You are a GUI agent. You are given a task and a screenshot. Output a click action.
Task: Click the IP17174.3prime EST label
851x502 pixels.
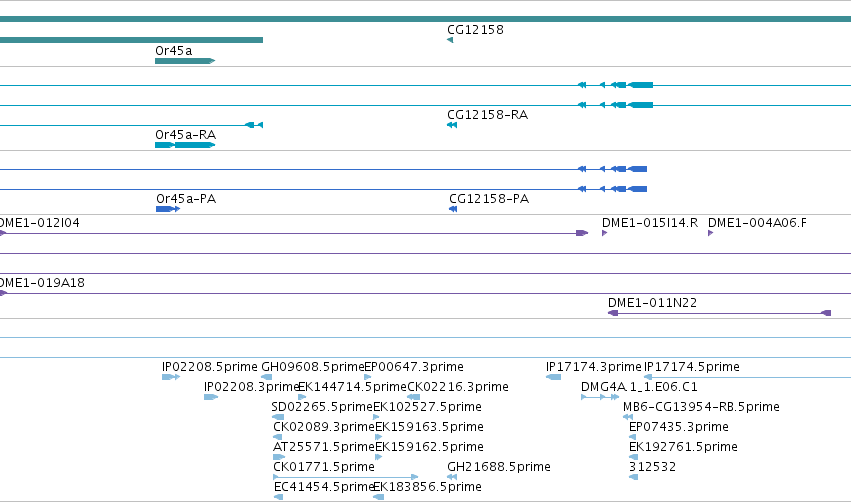(594, 367)
